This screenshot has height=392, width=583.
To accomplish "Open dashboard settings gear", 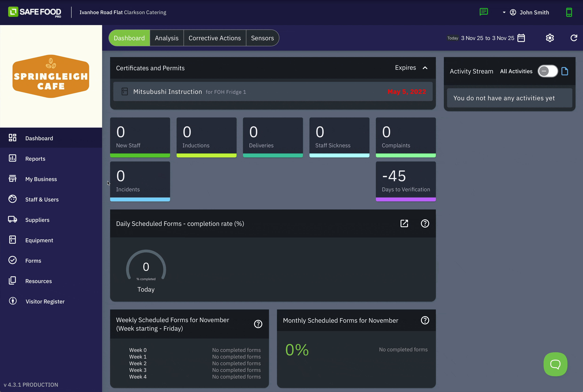I will point(550,38).
